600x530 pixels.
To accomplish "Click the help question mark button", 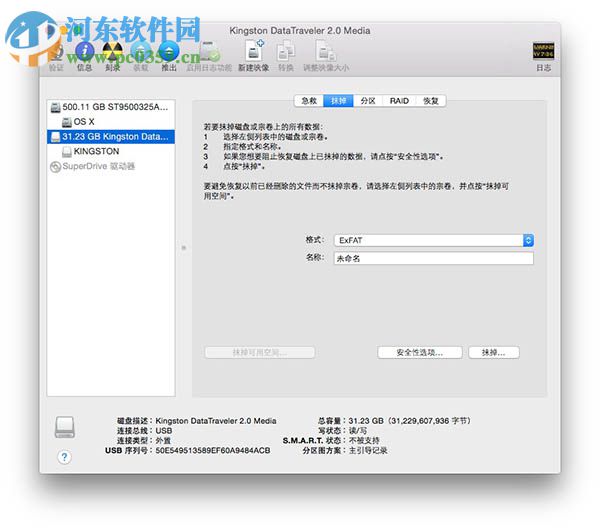I will tap(64, 457).
